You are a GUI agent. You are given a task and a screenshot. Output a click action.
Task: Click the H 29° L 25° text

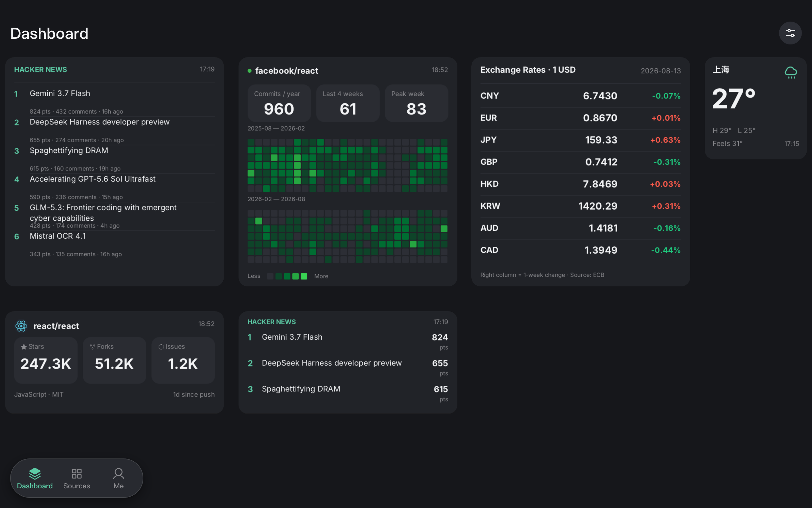[734, 130]
